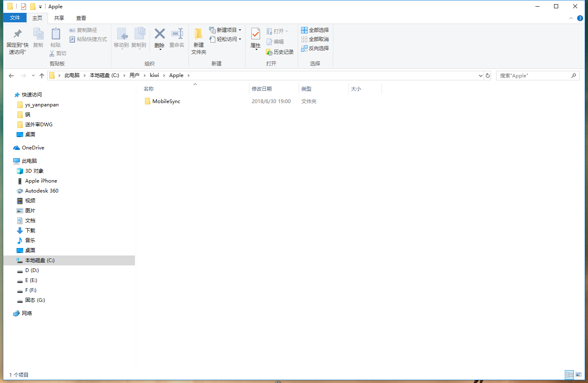Click the Rename icon

(x=177, y=34)
